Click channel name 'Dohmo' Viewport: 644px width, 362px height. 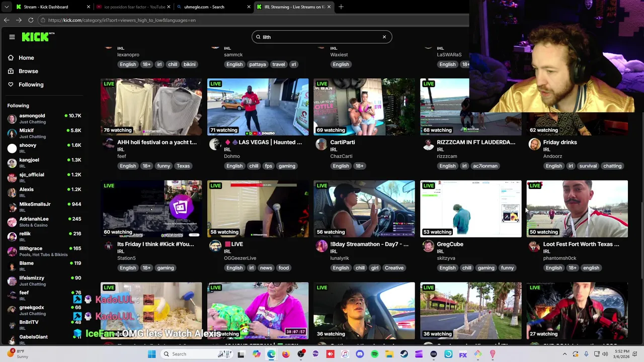(x=232, y=156)
